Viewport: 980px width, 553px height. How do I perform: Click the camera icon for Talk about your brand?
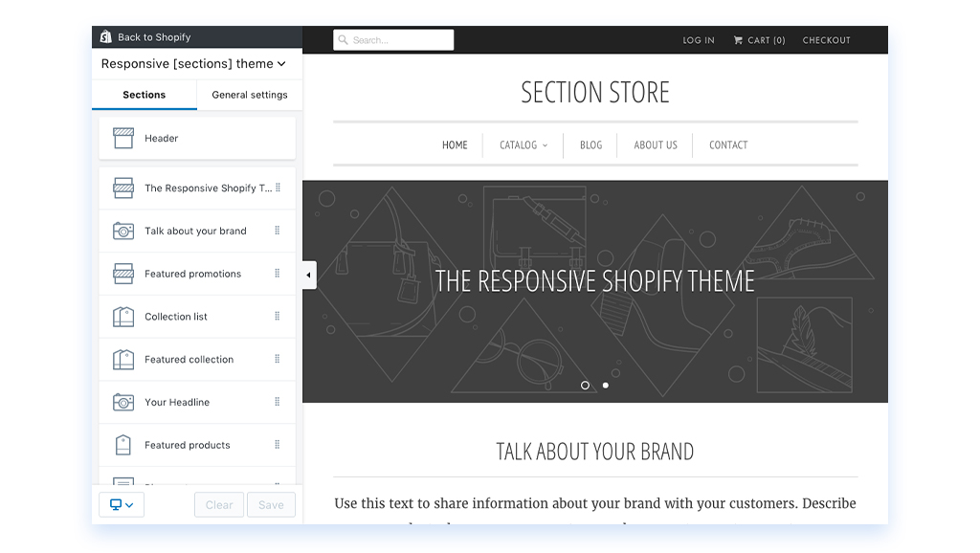click(122, 232)
